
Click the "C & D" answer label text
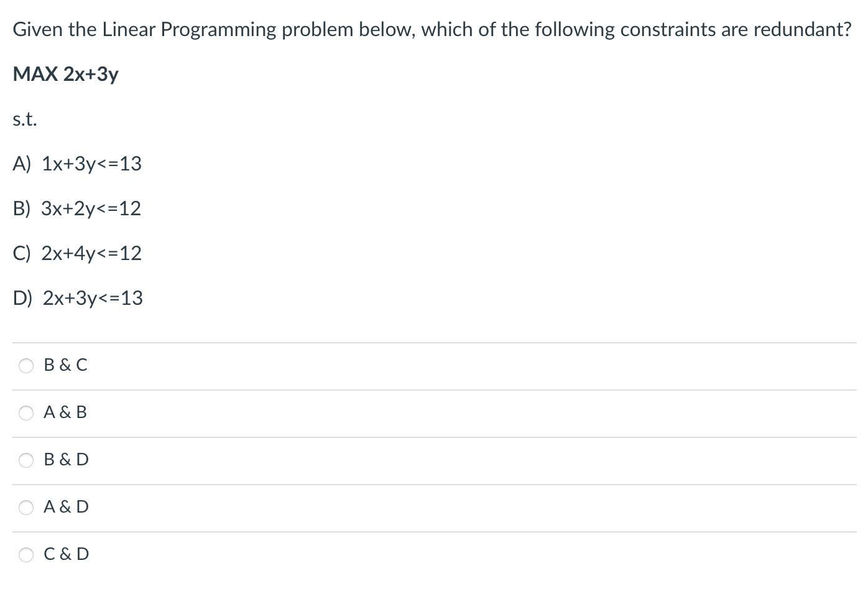(65, 554)
